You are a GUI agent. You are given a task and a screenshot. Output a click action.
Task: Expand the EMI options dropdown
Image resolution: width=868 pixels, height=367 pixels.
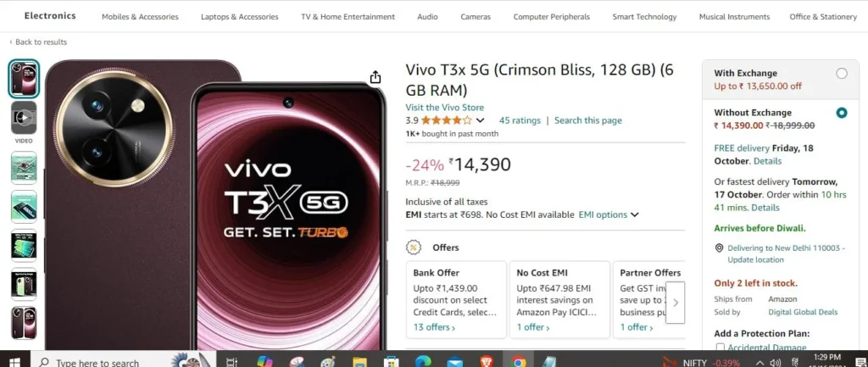(x=609, y=214)
